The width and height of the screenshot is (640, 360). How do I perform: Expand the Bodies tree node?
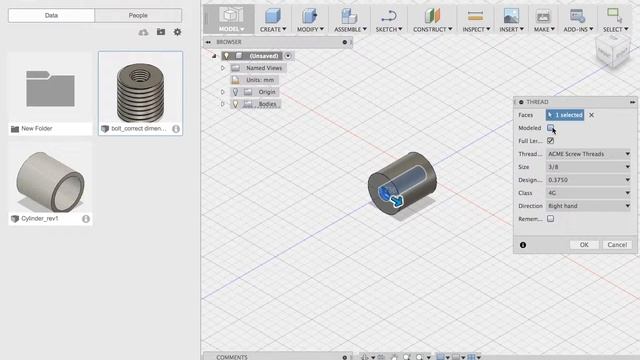click(x=222, y=104)
